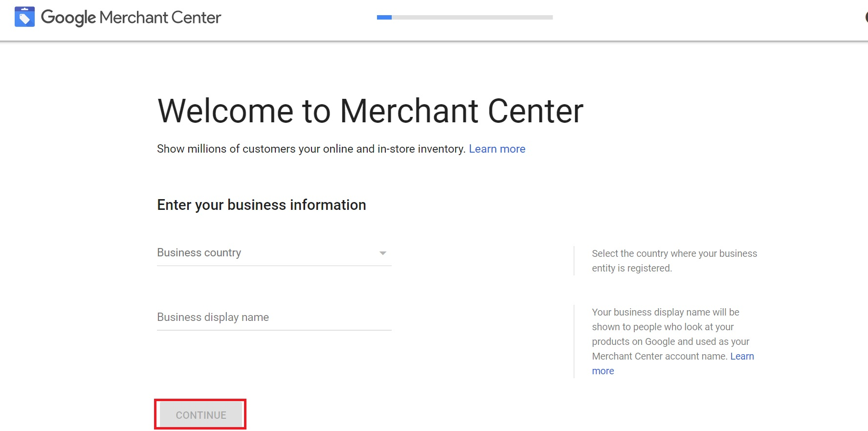Open the Business country dropdown
Viewport: 868px width, 431px height.
point(274,253)
